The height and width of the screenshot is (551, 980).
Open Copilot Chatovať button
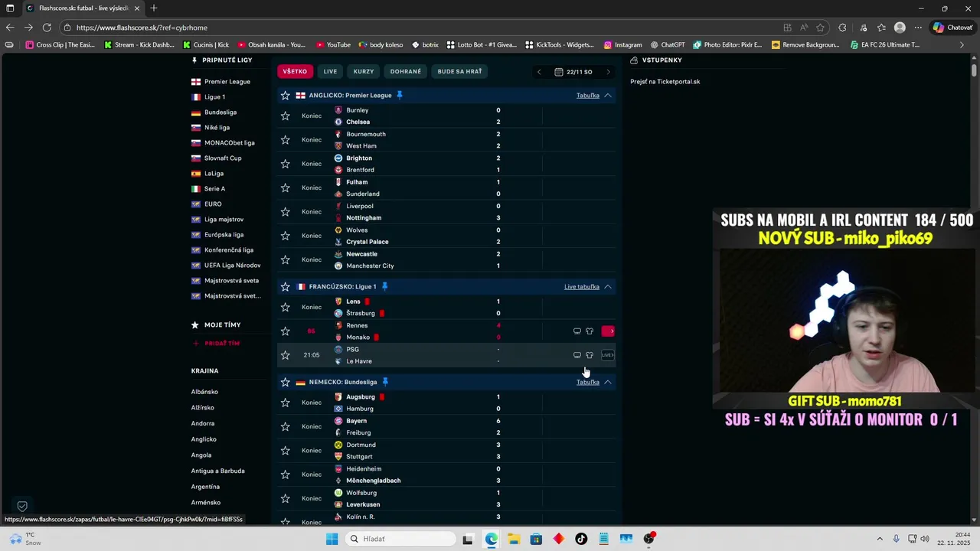952,28
